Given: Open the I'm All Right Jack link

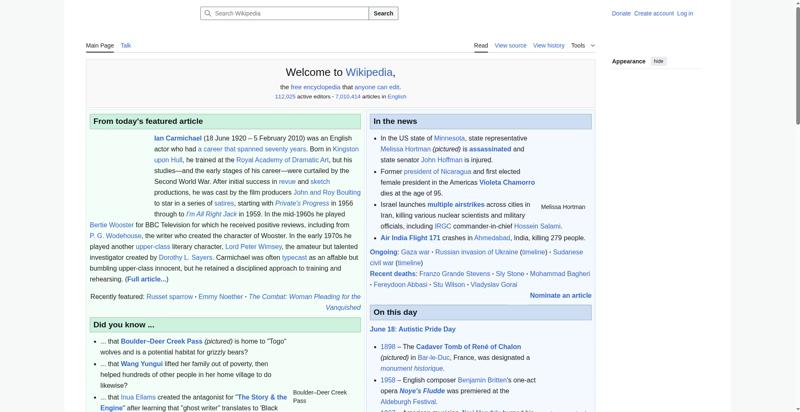Looking at the screenshot, I should [211, 214].
